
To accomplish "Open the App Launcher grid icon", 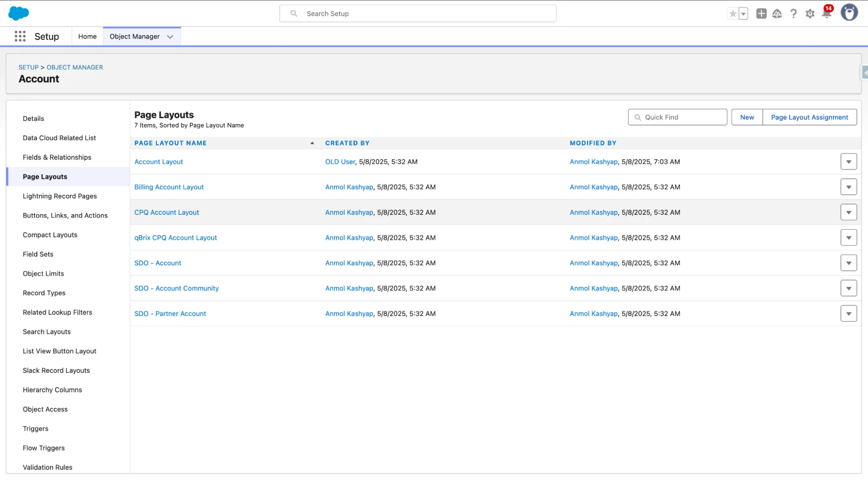I will [20, 36].
